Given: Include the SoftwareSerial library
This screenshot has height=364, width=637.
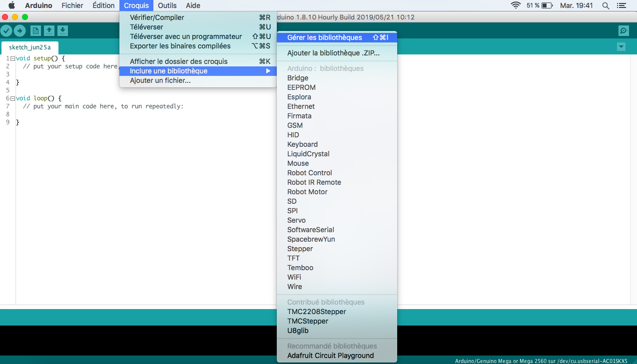Looking at the screenshot, I should point(337,230).
